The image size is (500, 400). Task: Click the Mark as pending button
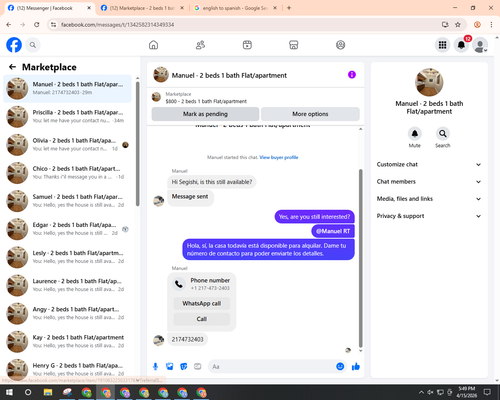tap(205, 114)
